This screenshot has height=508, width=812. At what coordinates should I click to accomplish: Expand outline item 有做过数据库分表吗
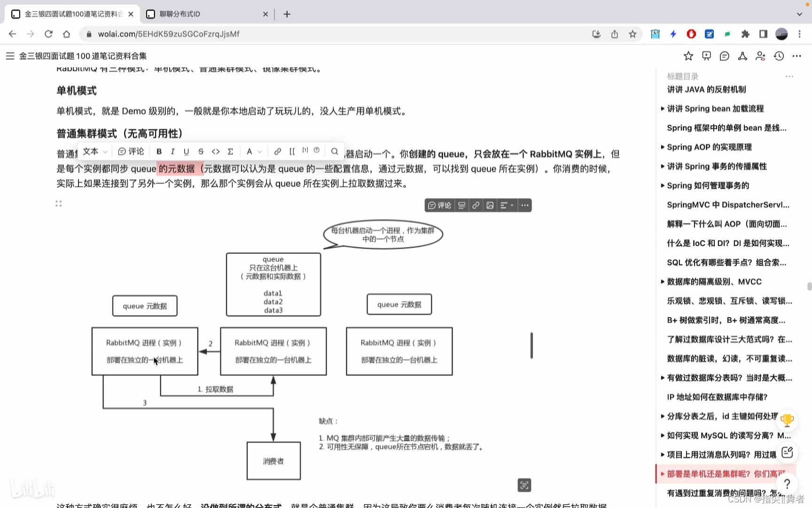(x=663, y=378)
